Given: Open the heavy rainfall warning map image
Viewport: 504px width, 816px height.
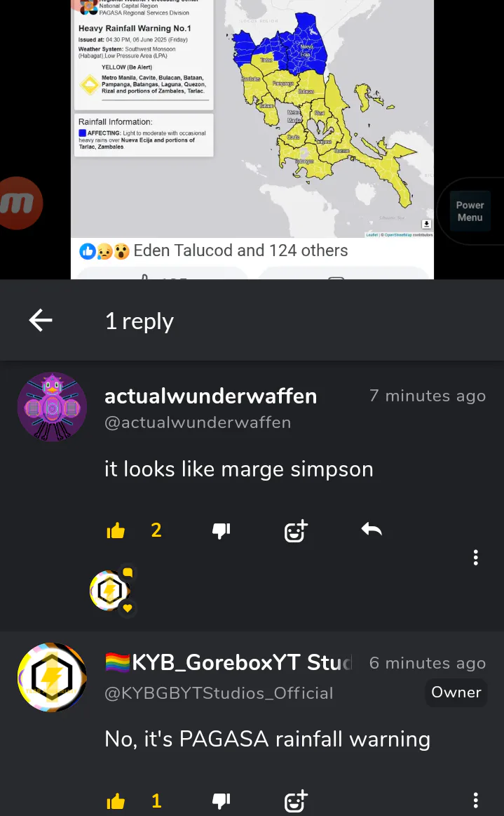Looking at the screenshot, I should [x=252, y=119].
